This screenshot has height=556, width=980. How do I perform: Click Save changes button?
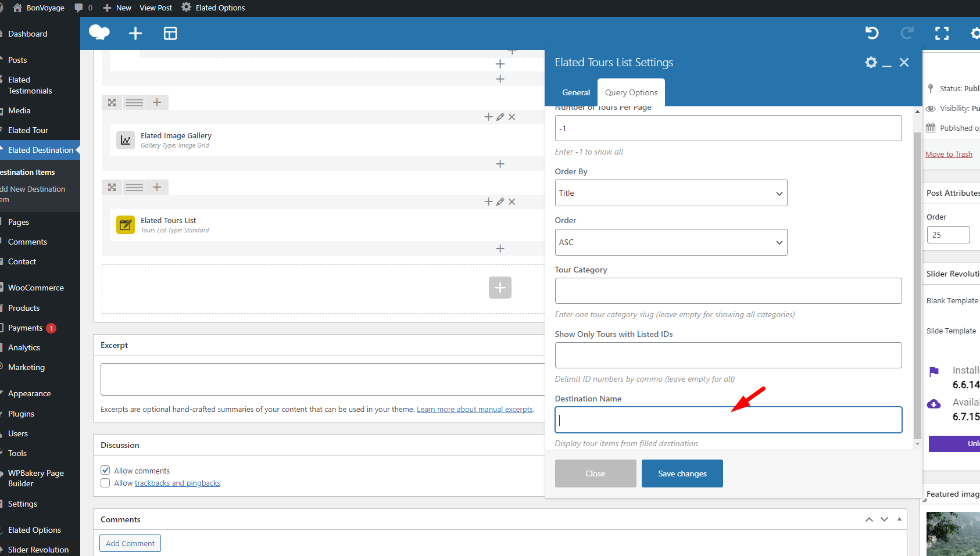(x=682, y=474)
